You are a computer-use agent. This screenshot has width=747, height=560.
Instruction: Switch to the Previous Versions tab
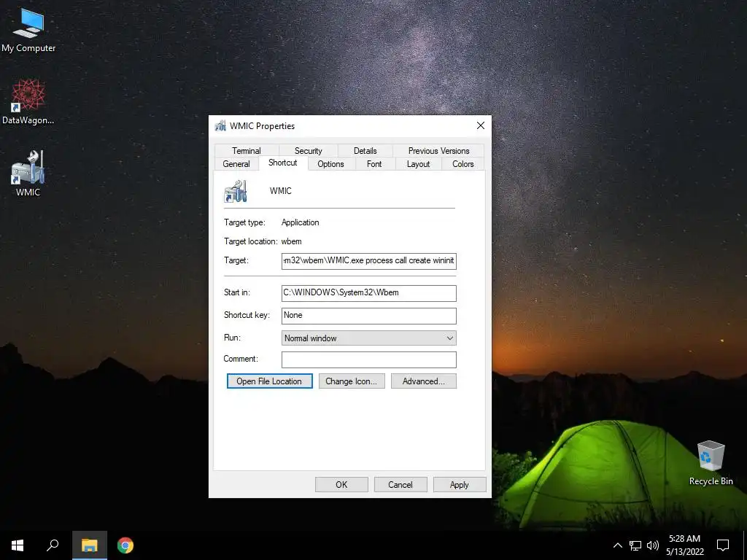[438, 150]
